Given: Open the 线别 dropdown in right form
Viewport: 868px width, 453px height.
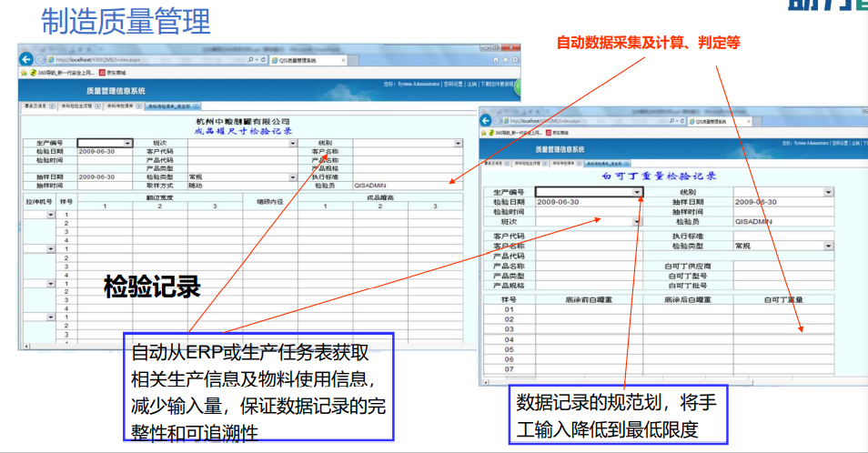Looking at the screenshot, I should [827, 192].
